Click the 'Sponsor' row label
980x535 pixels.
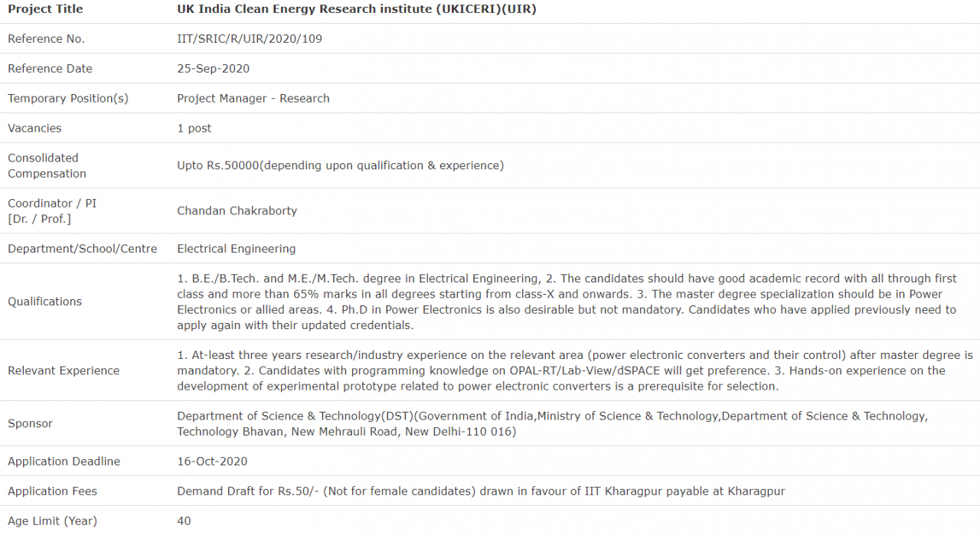coord(30,423)
